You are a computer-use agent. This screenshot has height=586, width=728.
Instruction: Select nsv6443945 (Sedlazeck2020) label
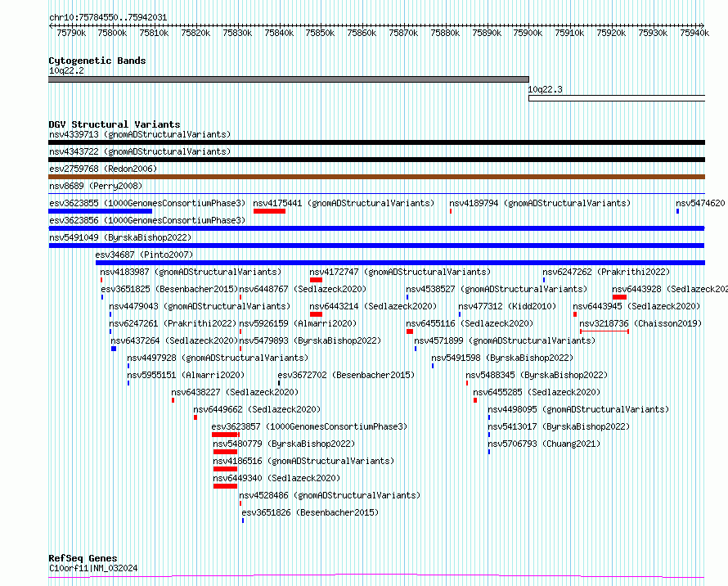point(636,307)
